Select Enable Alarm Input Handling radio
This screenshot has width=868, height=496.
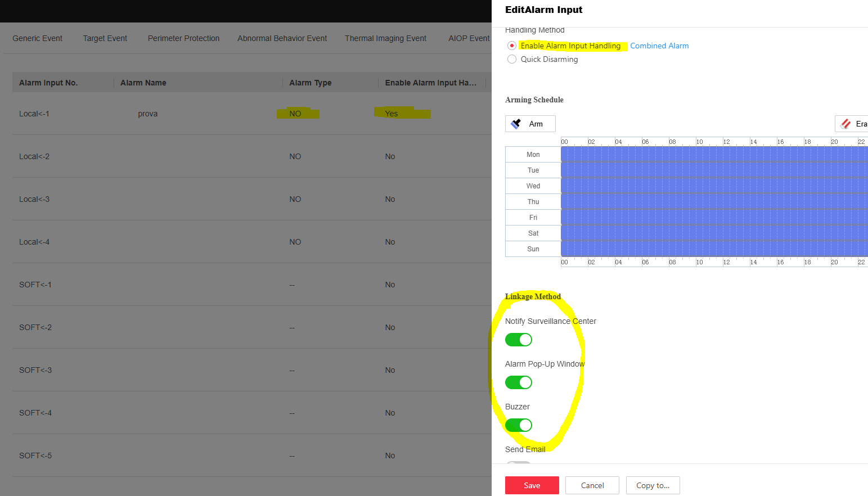pyautogui.click(x=512, y=46)
